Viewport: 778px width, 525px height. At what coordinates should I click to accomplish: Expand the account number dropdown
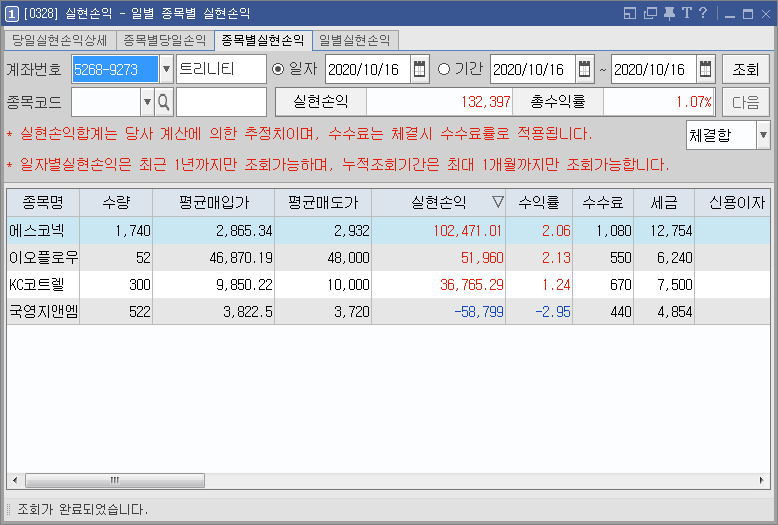(166, 69)
